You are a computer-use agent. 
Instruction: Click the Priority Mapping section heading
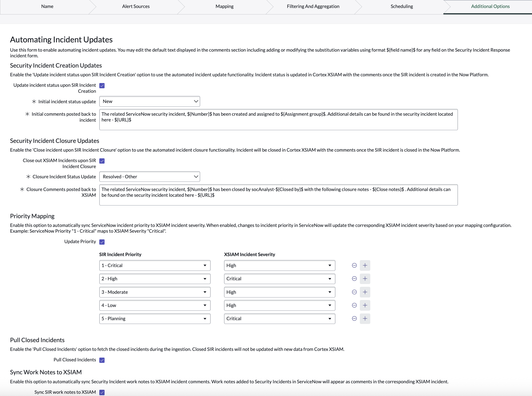click(x=32, y=216)
